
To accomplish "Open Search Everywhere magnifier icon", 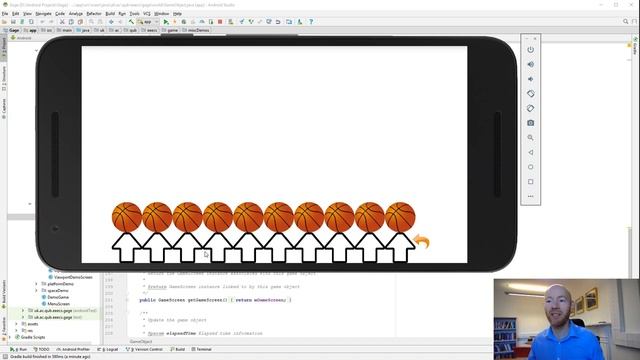I will tap(625, 22).
